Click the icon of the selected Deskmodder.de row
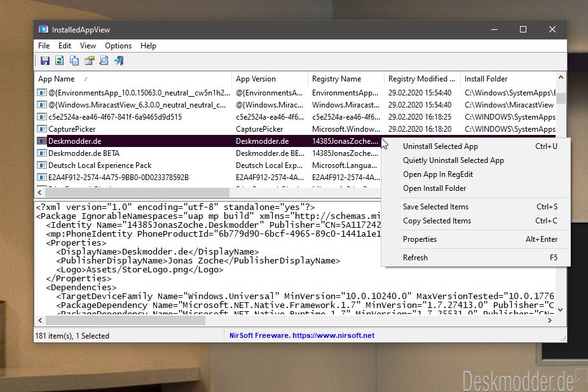The height and width of the screenshot is (392, 588). point(41,141)
